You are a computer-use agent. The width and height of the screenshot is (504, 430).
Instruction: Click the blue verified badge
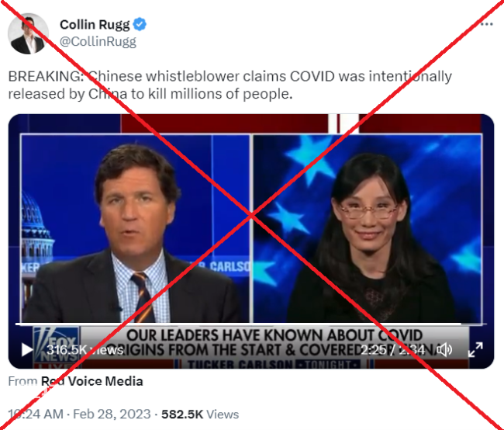click(x=140, y=25)
